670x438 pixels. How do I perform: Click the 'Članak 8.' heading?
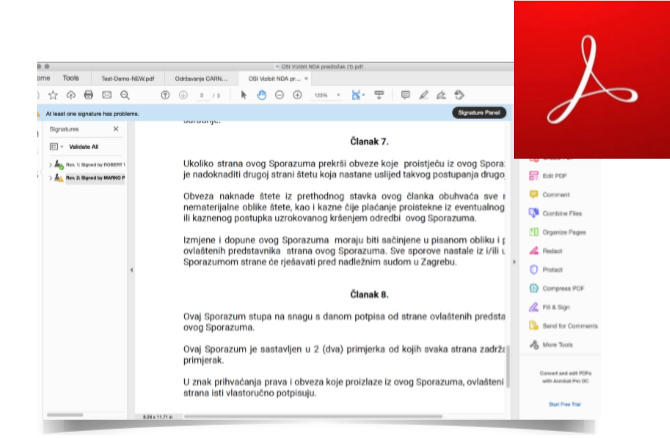pyautogui.click(x=369, y=294)
